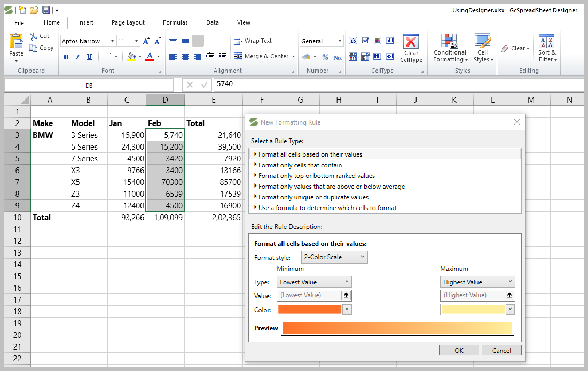
Task: Toggle align text right
Action: [x=198, y=57]
